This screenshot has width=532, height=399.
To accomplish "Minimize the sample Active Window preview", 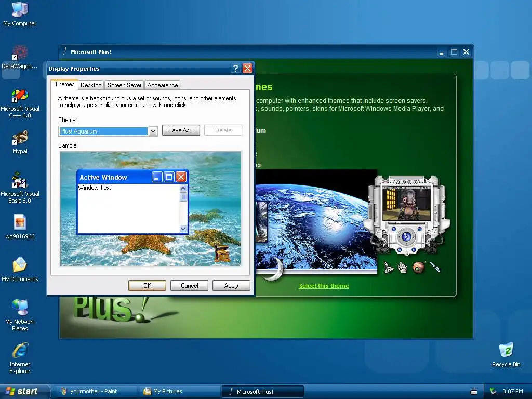I will tap(157, 177).
